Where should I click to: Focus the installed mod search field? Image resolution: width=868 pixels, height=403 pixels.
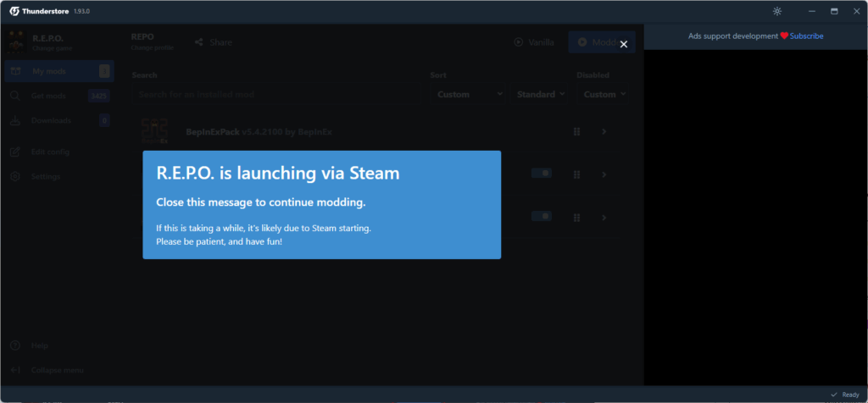click(x=277, y=94)
